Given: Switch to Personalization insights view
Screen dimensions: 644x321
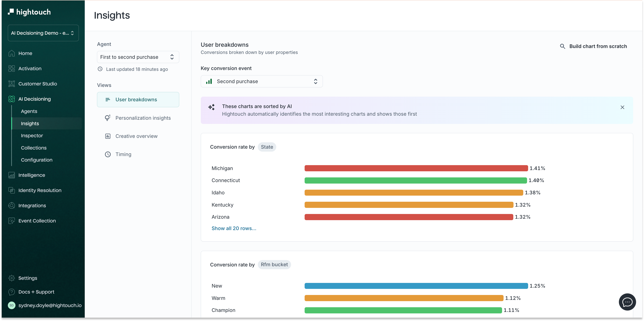Looking at the screenshot, I should pos(143,118).
